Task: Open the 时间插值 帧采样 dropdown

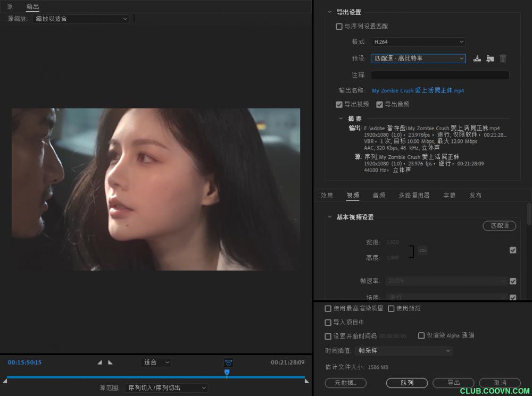Action: click(404, 351)
